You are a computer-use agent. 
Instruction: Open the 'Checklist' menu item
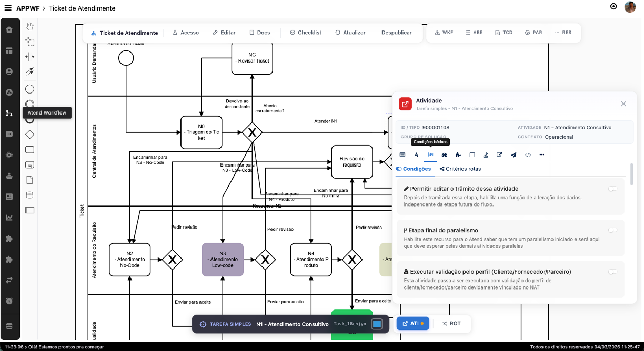(x=306, y=32)
